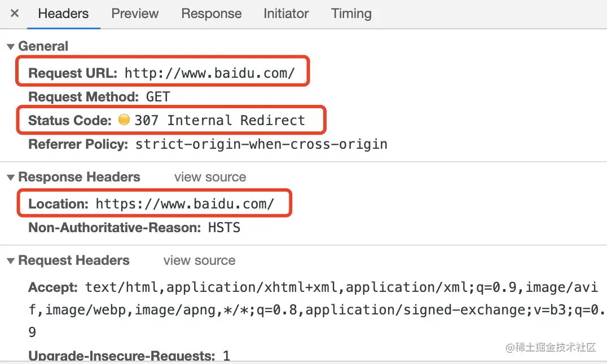
Task: Click the HSTS Non-Authoritative-Reason value
Action: point(224,228)
